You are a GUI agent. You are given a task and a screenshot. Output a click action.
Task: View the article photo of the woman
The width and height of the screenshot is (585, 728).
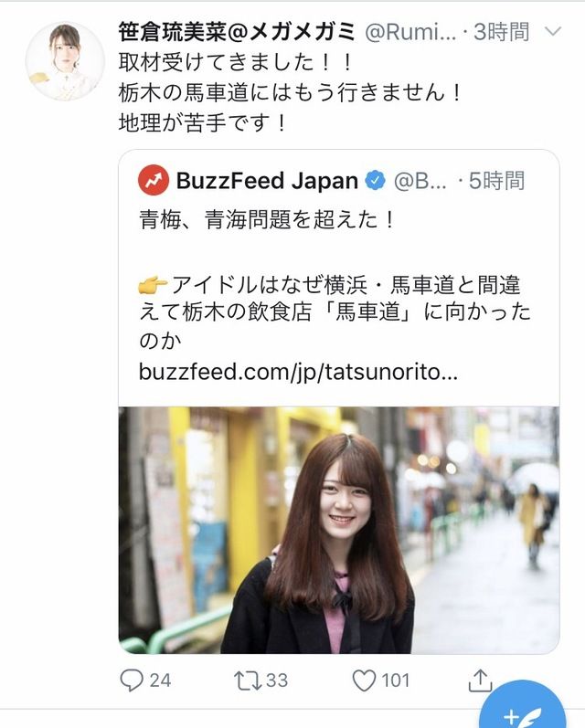[339, 530]
